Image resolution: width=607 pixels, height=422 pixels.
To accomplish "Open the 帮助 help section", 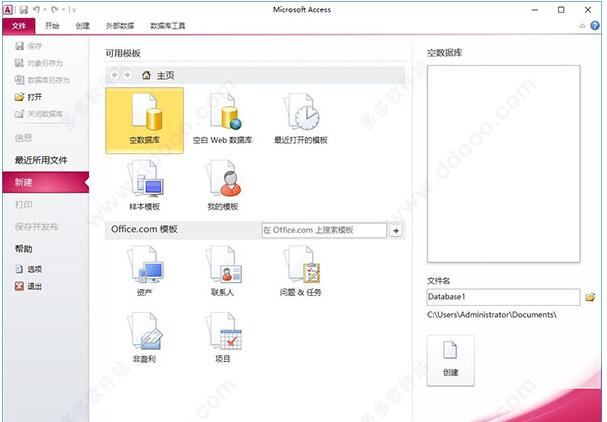I will [23, 249].
